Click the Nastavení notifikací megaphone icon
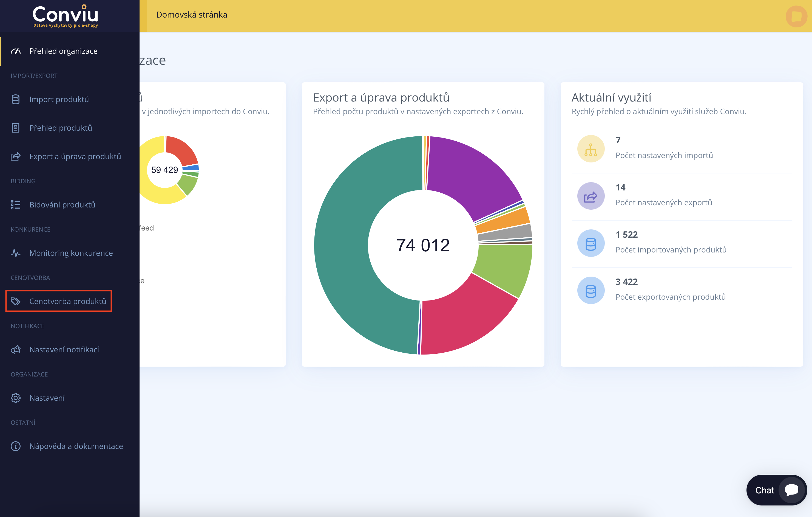This screenshot has width=812, height=517. click(x=16, y=350)
